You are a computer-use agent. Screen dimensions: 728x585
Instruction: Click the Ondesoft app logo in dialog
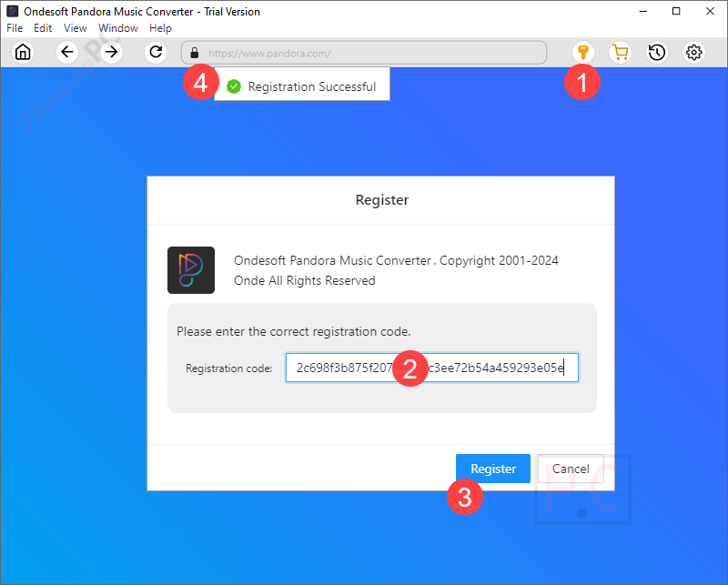191,270
